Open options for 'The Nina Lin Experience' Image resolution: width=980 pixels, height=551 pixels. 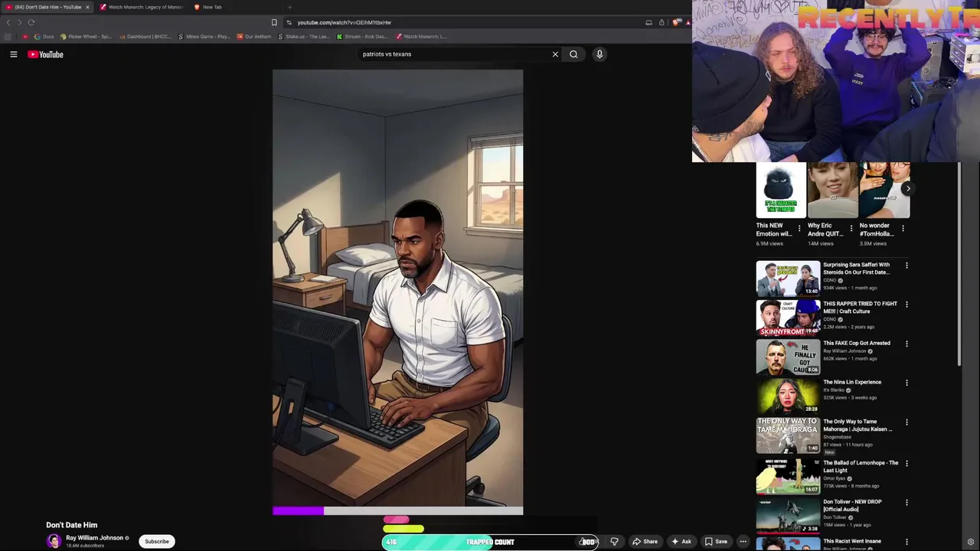tap(906, 383)
